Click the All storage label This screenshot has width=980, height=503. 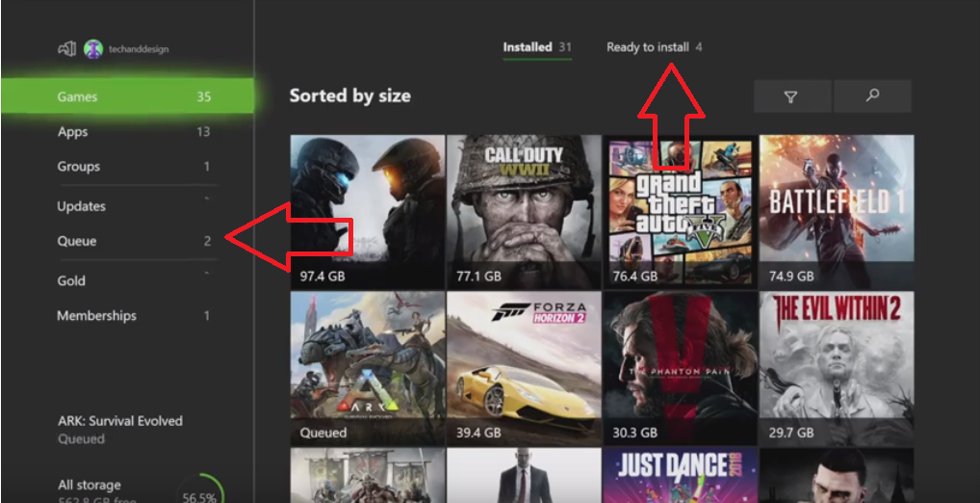pos(90,485)
